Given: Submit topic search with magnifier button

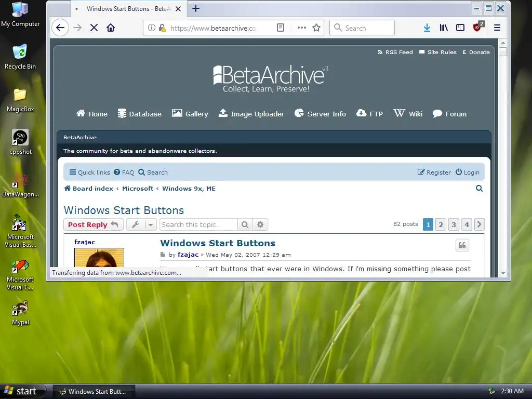Looking at the screenshot, I should pos(245,224).
